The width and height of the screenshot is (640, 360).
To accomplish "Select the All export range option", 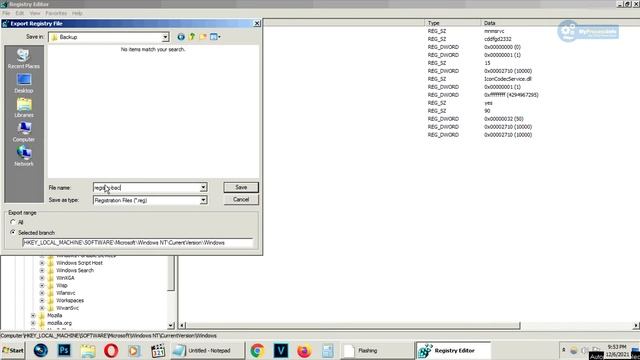I will click(13, 222).
